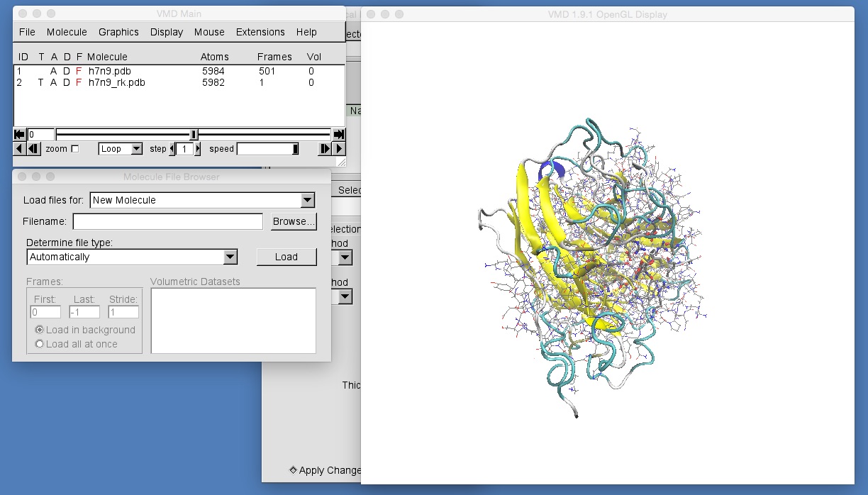Play the trajectory in reverse

[x=18, y=148]
